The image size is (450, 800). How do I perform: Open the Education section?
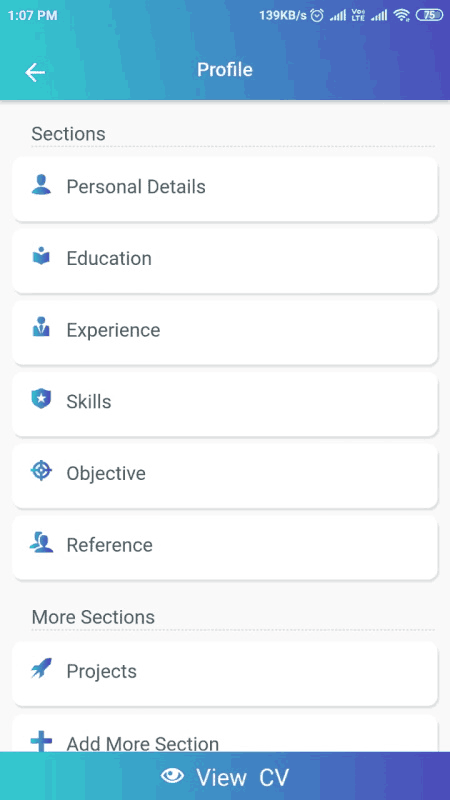point(225,261)
